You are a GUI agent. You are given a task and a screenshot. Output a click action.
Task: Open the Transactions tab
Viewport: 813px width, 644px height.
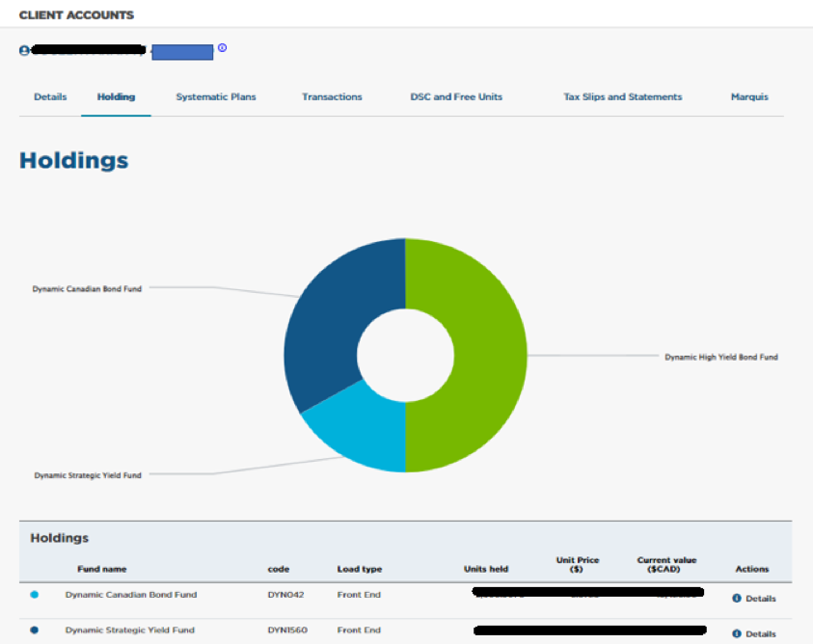332,97
